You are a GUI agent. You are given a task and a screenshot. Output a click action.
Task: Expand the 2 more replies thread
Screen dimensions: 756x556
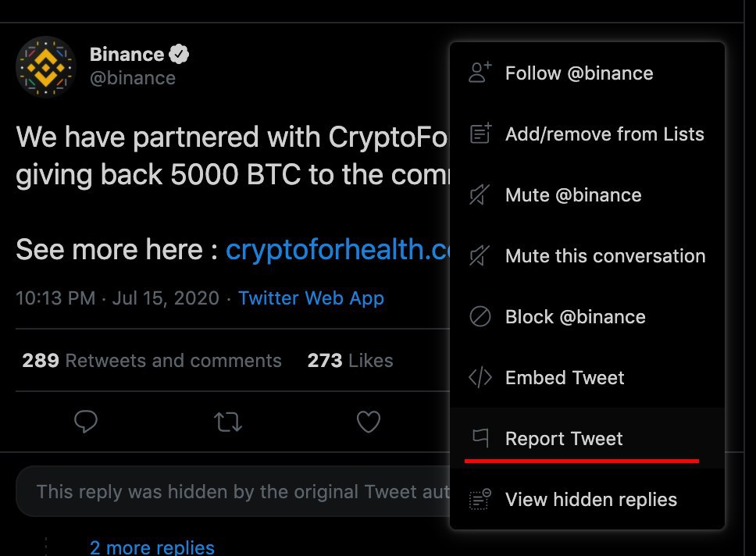[x=152, y=548]
